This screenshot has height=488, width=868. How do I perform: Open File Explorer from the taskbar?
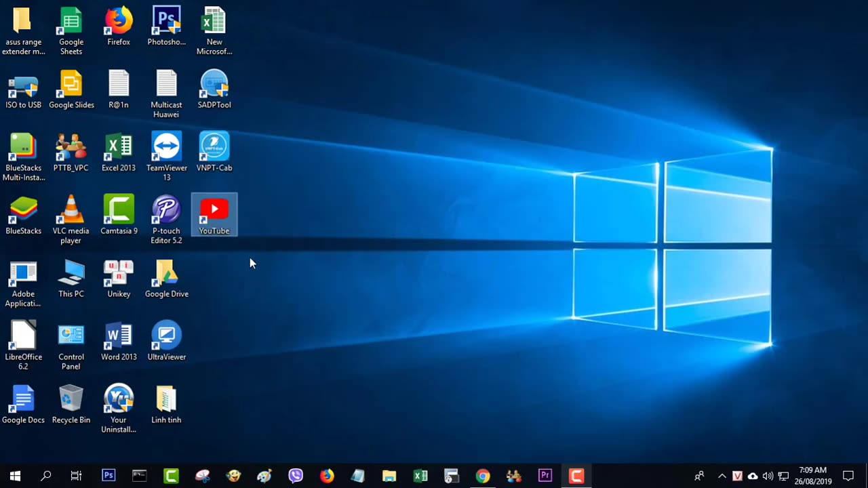(x=389, y=476)
